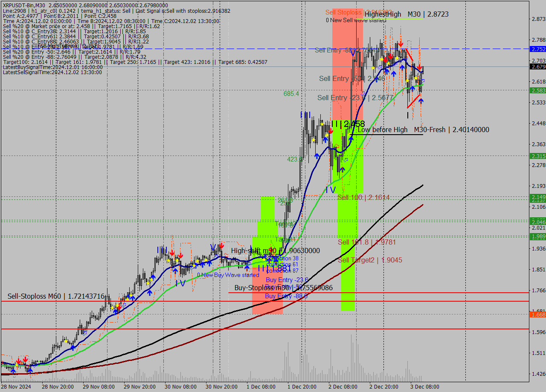Viewport: 546px width, 392px height.
Task: Click the 'High-shift m30 | 1.90630000' label
Action: pyautogui.click(x=276, y=251)
